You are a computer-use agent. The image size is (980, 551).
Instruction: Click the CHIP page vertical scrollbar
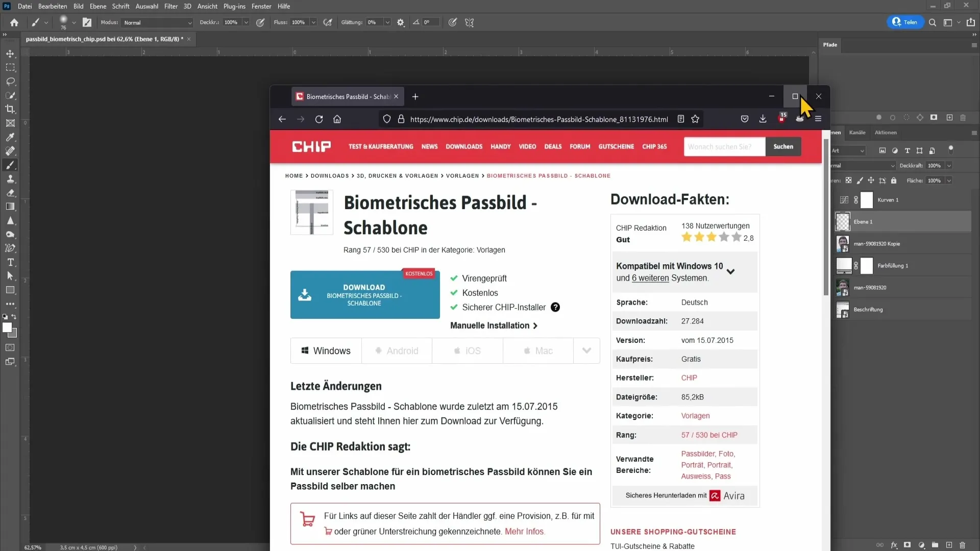point(826,217)
